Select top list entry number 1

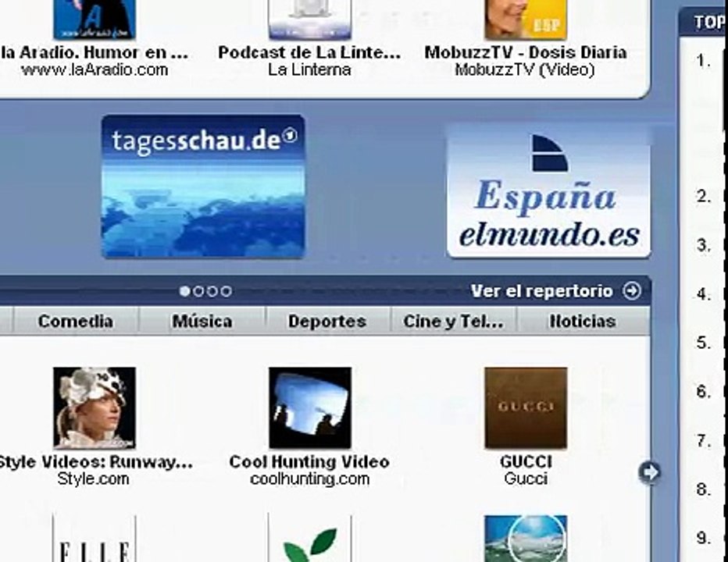[x=704, y=61]
